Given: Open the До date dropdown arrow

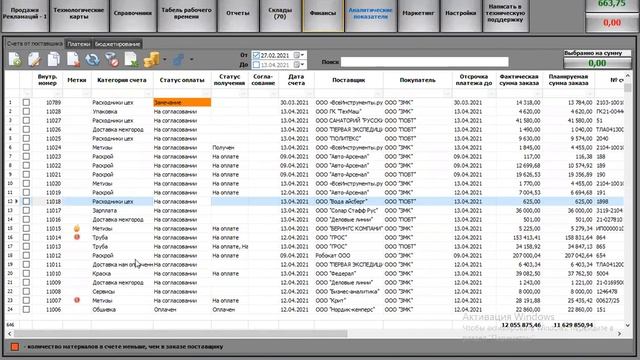Looking at the screenshot, I should point(302,64).
